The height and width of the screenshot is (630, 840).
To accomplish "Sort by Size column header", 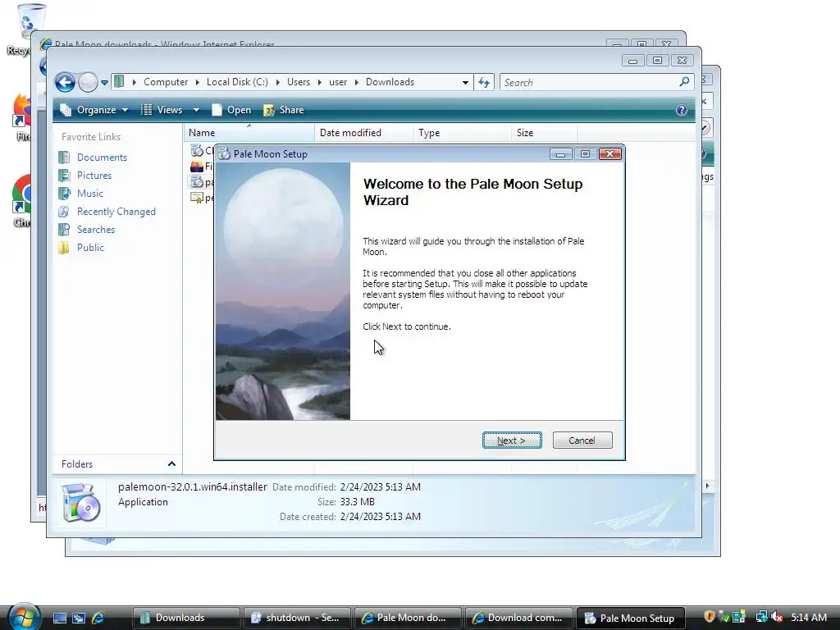I will tap(545, 133).
